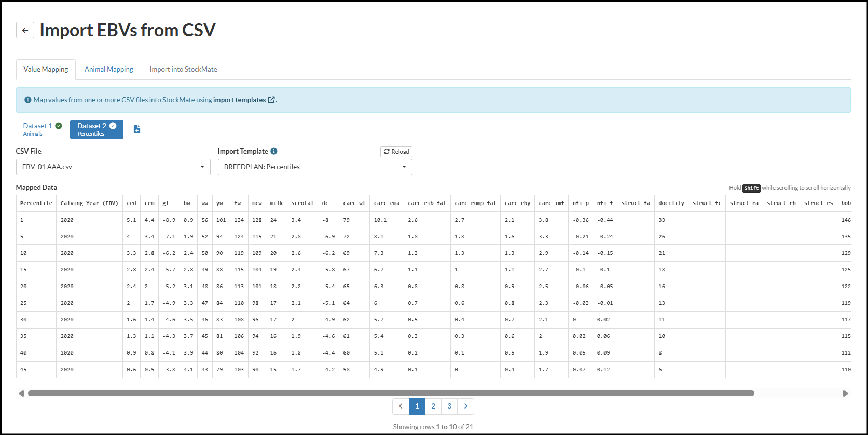Click the Import Template info icon
868x435 pixels.
[274, 151]
